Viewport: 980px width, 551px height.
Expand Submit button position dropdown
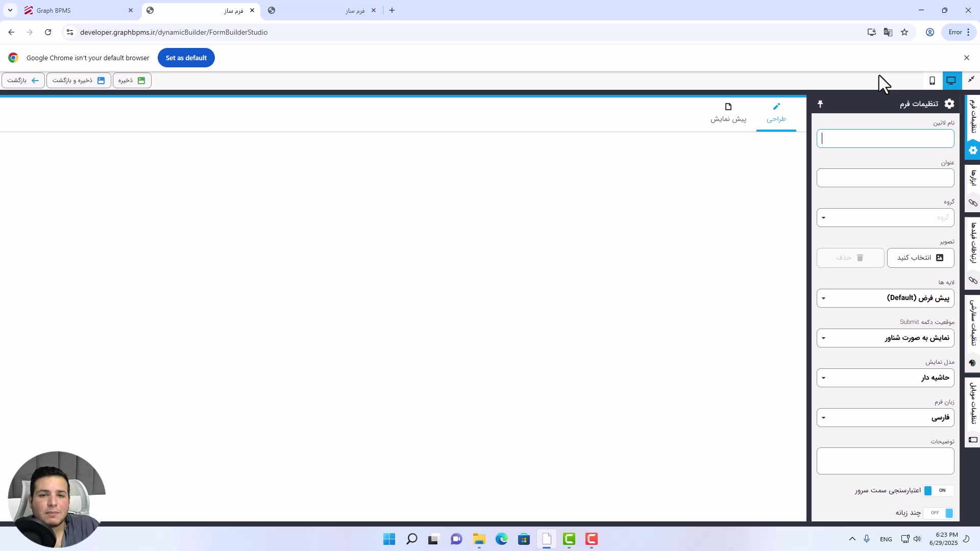(x=885, y=338)
